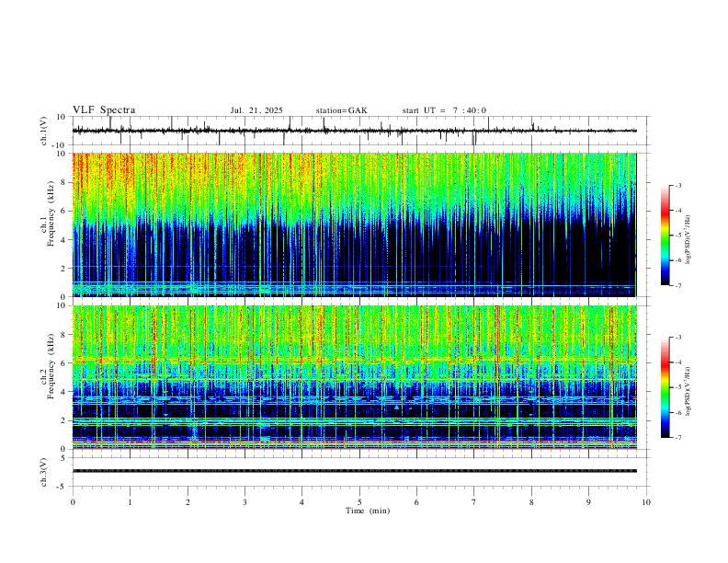Select the date "Jul. 21, 2025"
Screen dimensions: 728x563
(x=256, y=110)
